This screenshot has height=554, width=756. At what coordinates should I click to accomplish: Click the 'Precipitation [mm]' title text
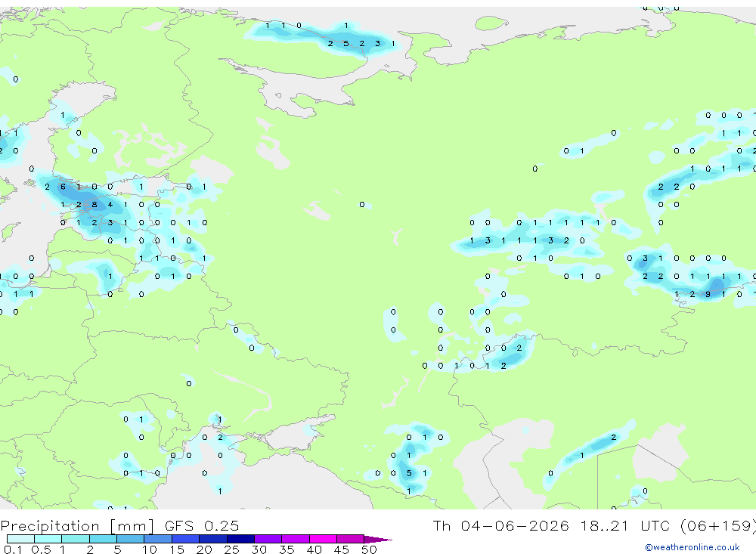(x=77, y=525)
